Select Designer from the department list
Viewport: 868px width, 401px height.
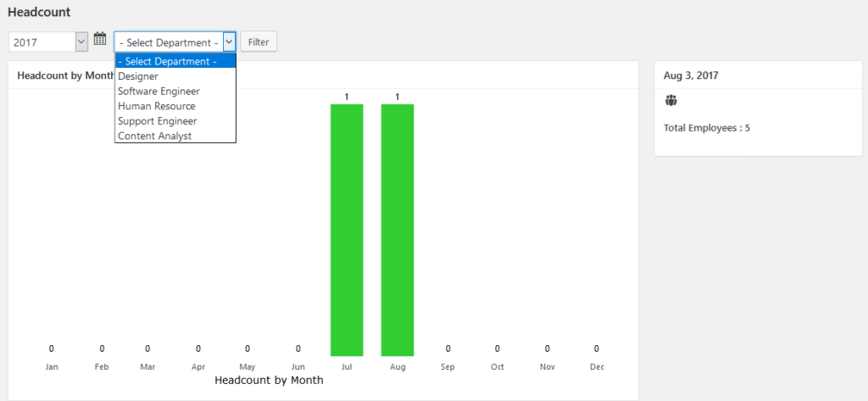click(138, 76)
